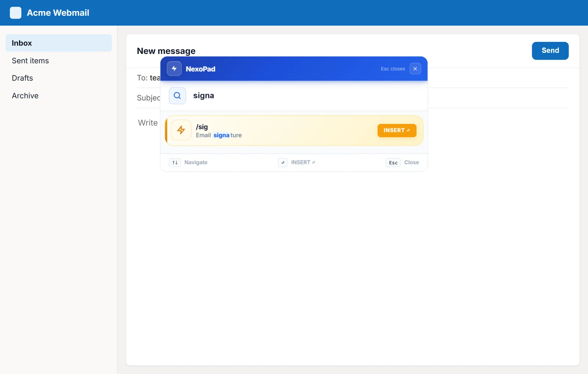588x374 pixels.
Task: Click the NexoPad lightning bolt logo icon
Action: (174, 69)
